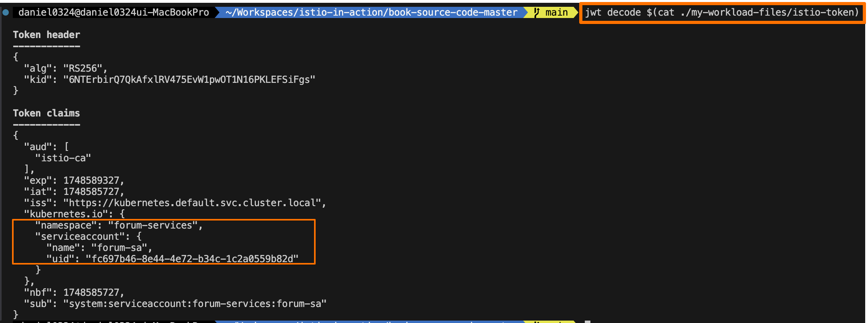Click the "kid" value line
The height and width of the screenshot is (323, 868).
170,80
